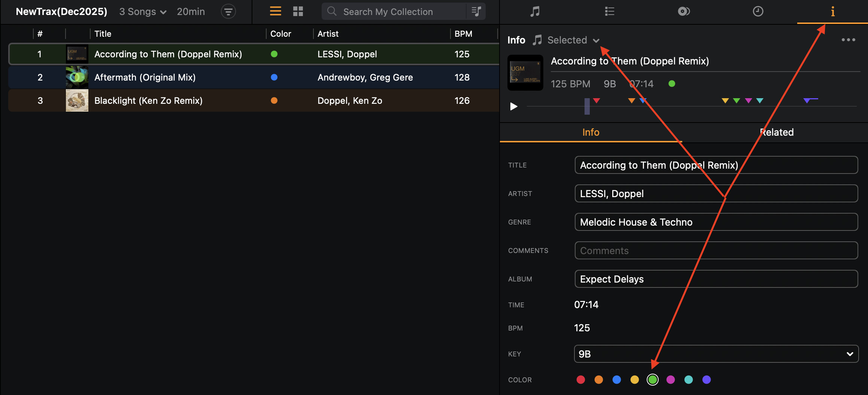The height and width of the screenshot is (395, 868).
Task: Expand the 3 Songs dropdown
Action: tap(143, 12)
